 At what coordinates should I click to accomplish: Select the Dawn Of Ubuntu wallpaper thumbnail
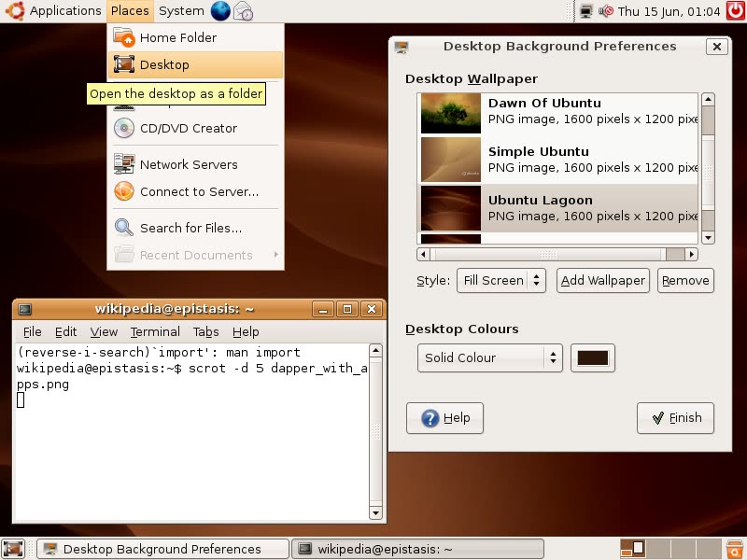pyautogui.click(x=451, y=113)
